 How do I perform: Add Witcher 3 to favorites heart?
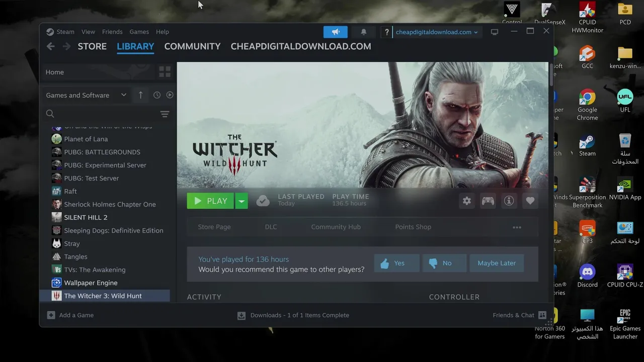(530, 201)
